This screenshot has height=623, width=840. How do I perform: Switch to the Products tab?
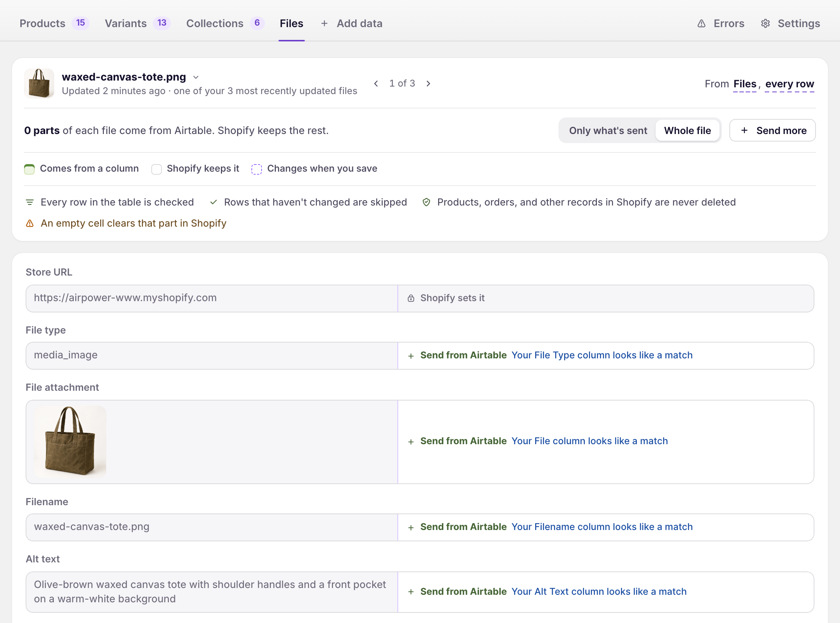(54, 23)
